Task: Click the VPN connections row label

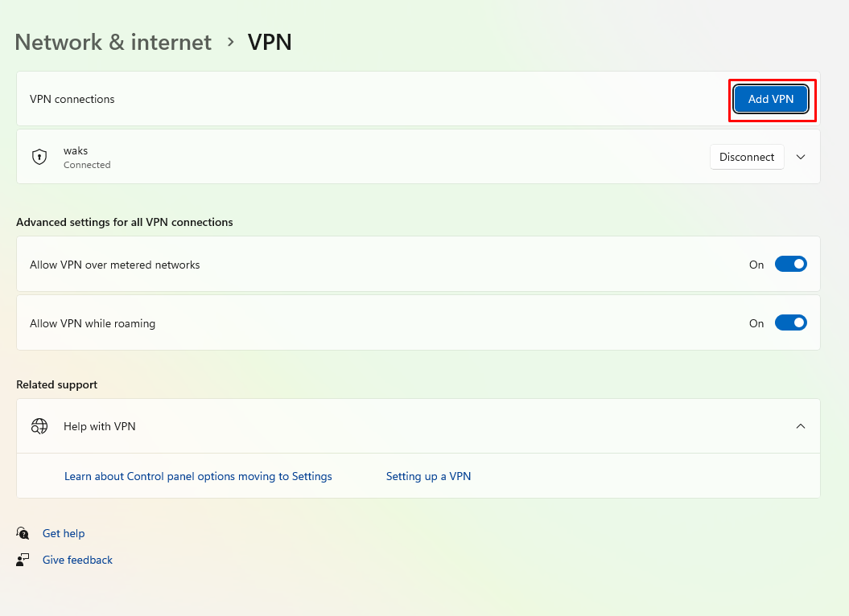Action: tap(72, 99)
